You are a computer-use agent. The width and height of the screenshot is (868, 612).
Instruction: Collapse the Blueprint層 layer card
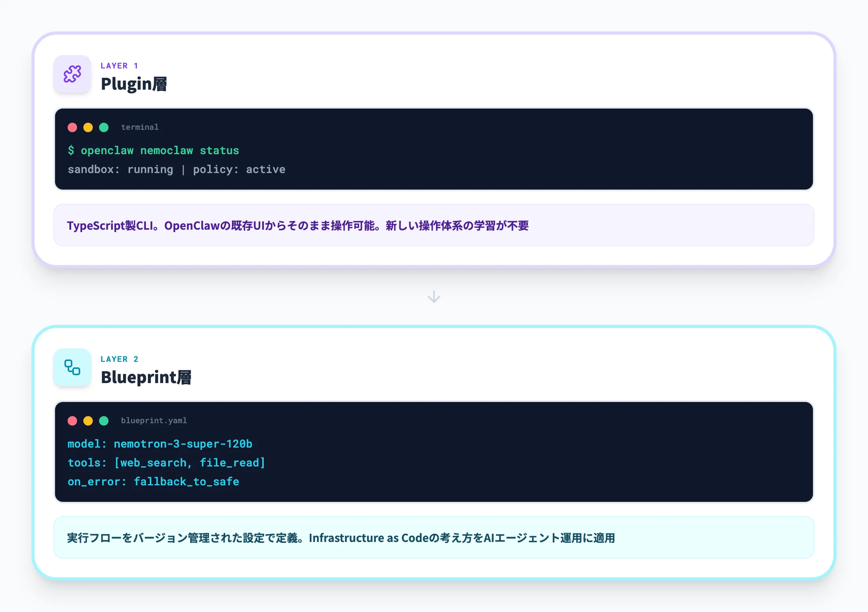tap(146, 377)
